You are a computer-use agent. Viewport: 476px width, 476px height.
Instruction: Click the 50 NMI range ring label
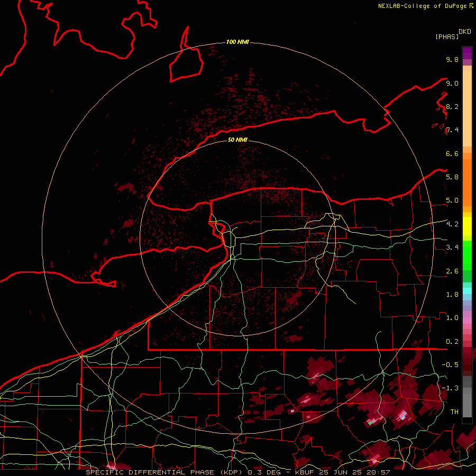click(237, 140)
